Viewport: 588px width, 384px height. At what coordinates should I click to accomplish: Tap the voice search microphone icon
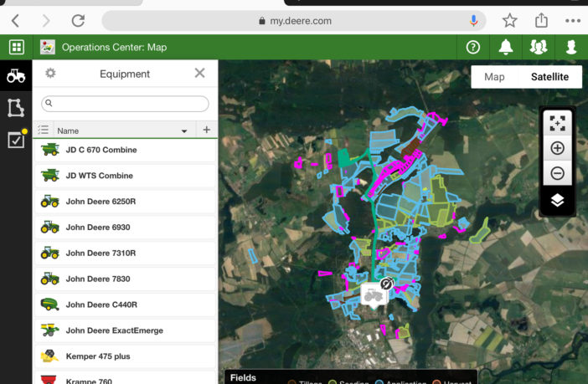pos(473,21)
